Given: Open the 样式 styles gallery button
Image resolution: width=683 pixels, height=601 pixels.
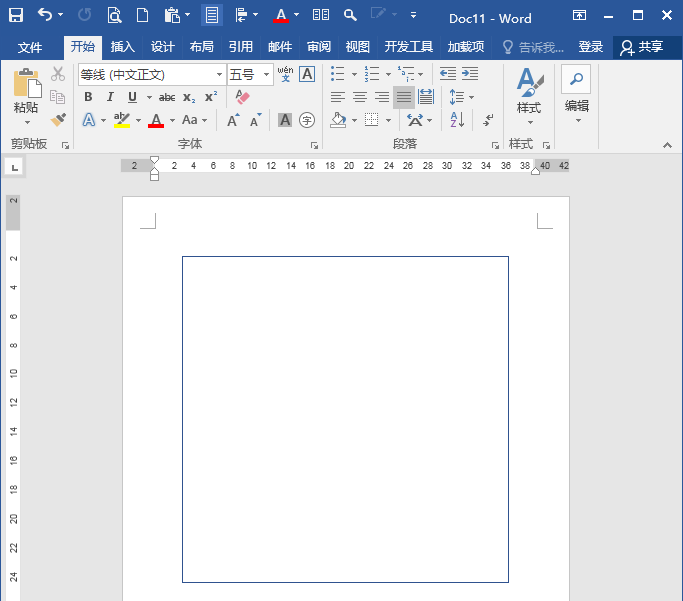Looking at the screenshot, I should click(x=529, y=96).
